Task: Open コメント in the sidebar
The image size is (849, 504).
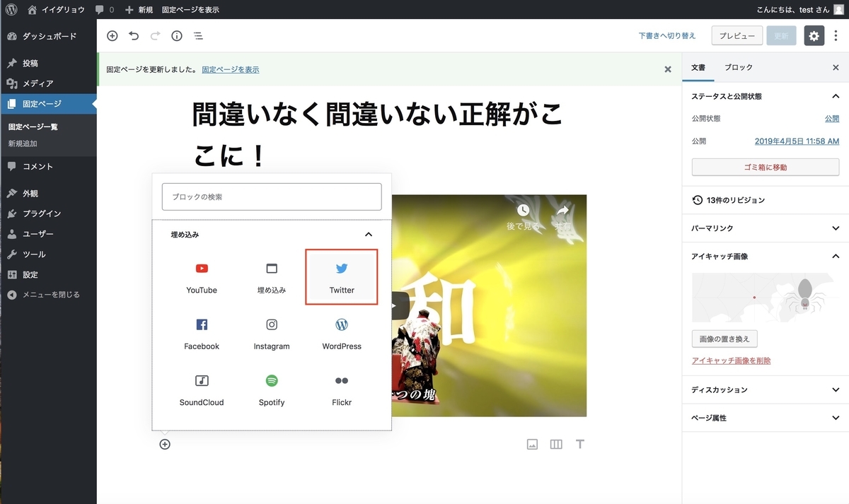Action: (48, 167)
